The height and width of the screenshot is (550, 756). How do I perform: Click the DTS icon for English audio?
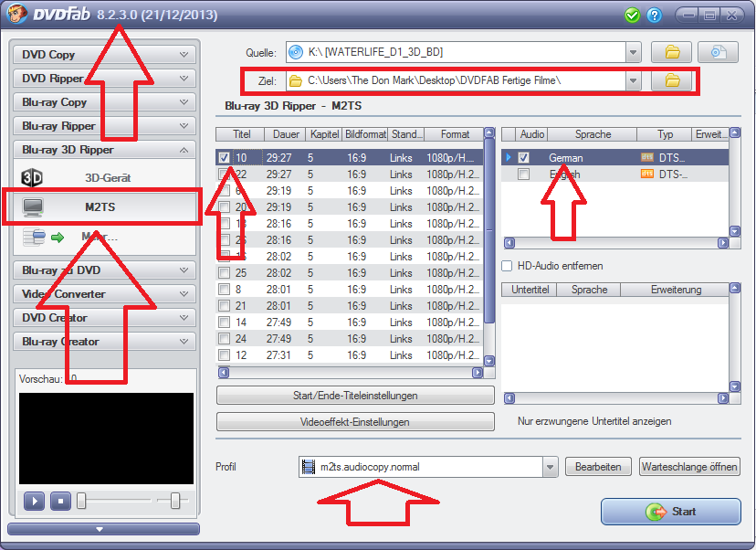click(647, 174)
